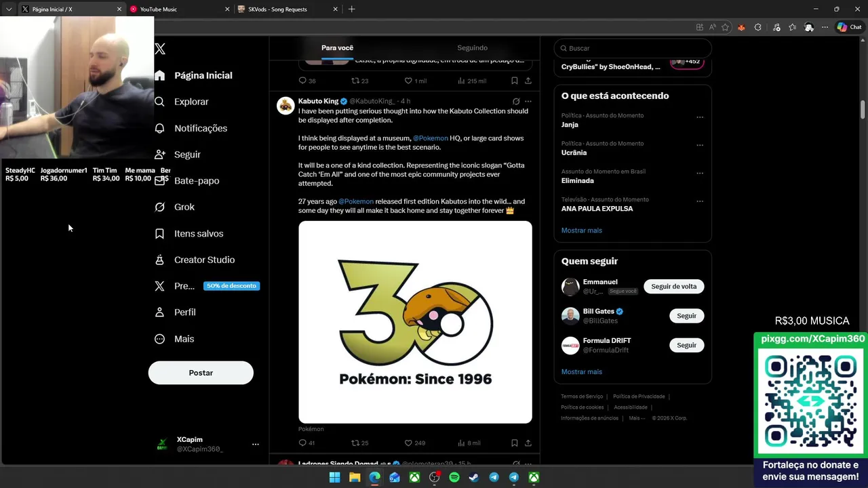Open the browser tab search dropdown
The image size is (868, 488).
click(9, 9)
